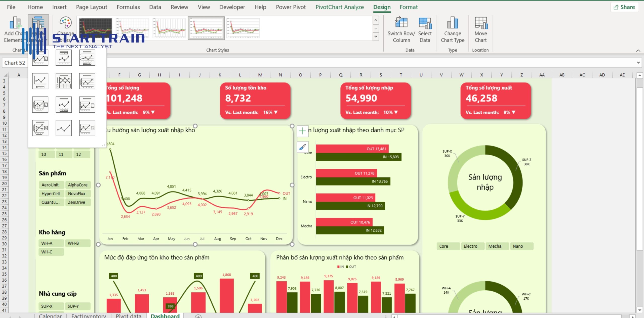Click the Name Box showing Chart 52
This screenshot has height=318, width=644.
click(x=15, y=63)
